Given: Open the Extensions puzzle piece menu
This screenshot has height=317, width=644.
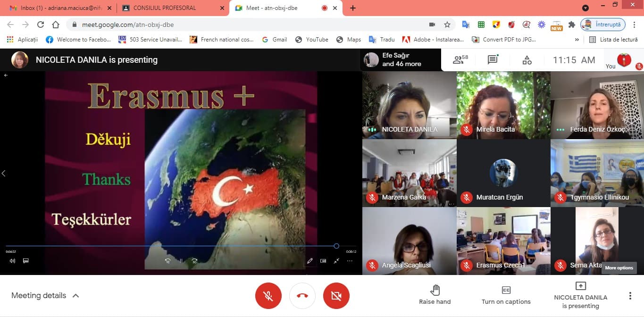Looking at the screenshot, I should tap(572, 25).
